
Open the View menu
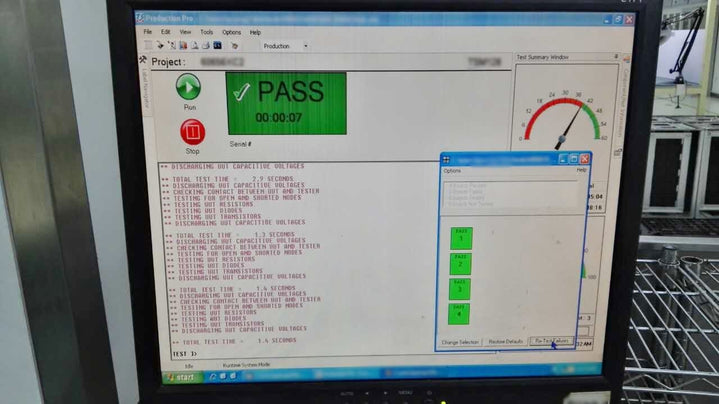pos(185,32)
